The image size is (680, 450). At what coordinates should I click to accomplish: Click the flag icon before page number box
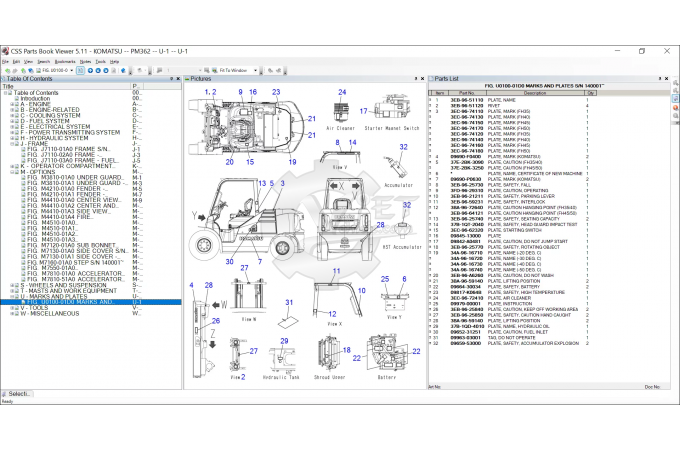(159, 70)
